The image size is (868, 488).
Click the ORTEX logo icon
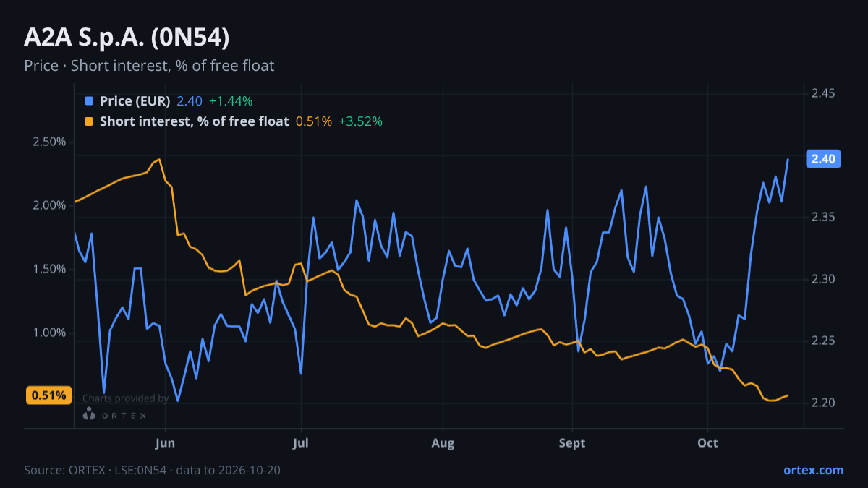click(89, 414)
